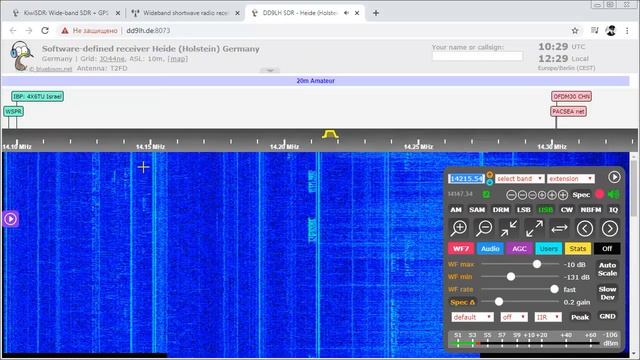The width and height of the screenshot is (640, 360).
Task: Switch to KiwiSDR Wide-band SDR browser tab
Action: coord(65,13)
